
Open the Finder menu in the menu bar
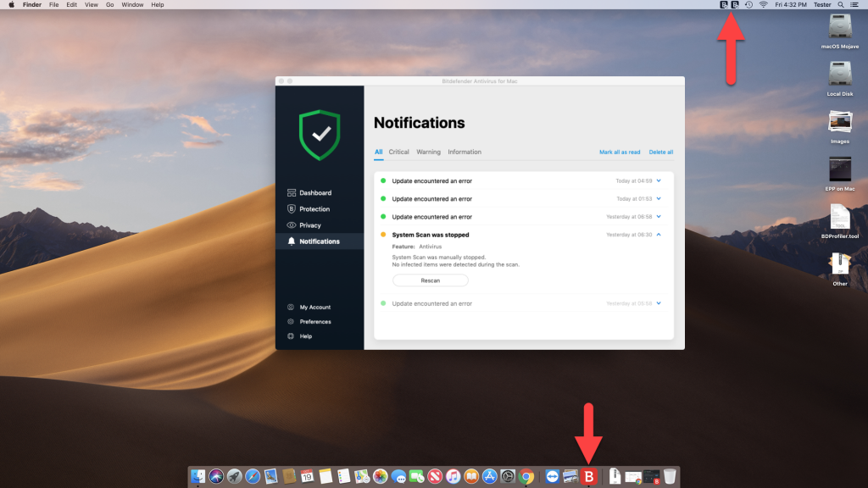tap(32, 4)
